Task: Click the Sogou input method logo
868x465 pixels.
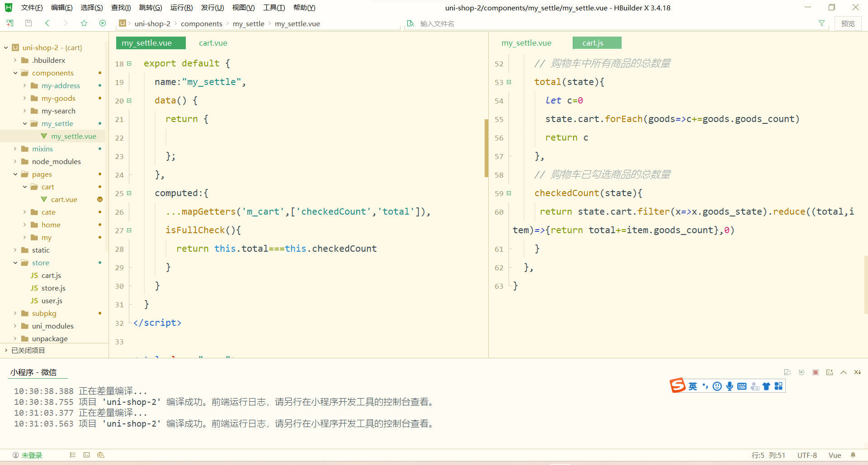Action: click(x=677, y=385)
